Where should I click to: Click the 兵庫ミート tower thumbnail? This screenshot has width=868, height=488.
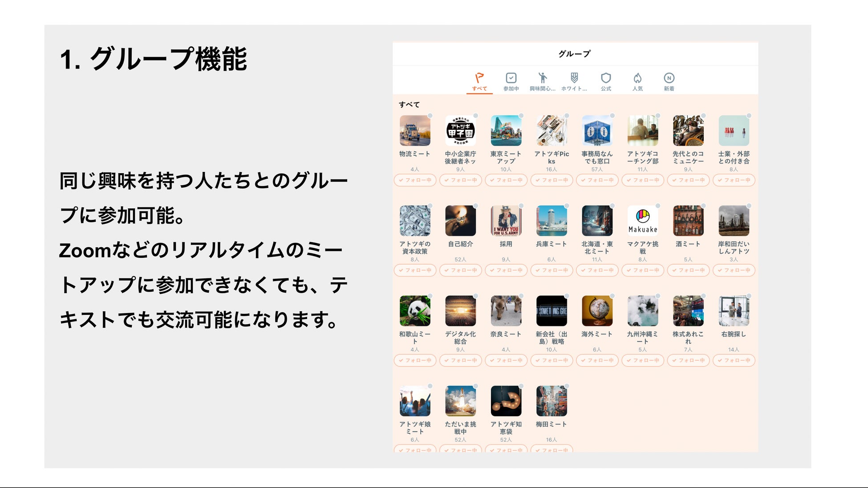(551, 221)
